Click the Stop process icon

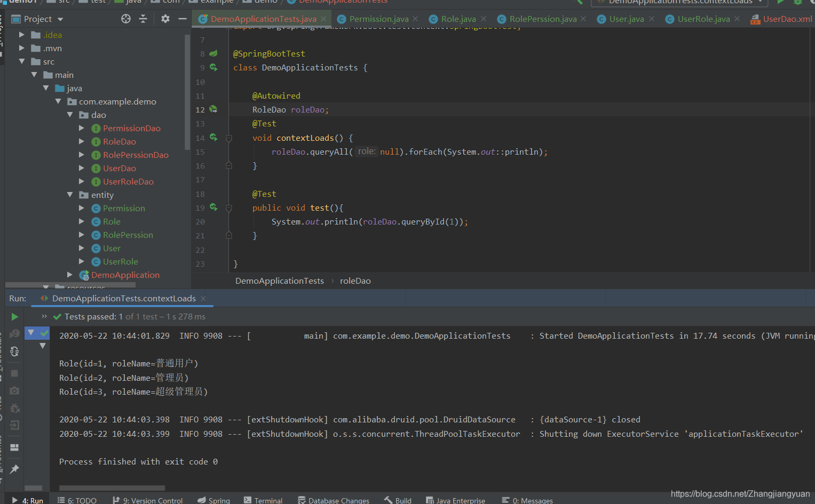[x=14, y=373]
